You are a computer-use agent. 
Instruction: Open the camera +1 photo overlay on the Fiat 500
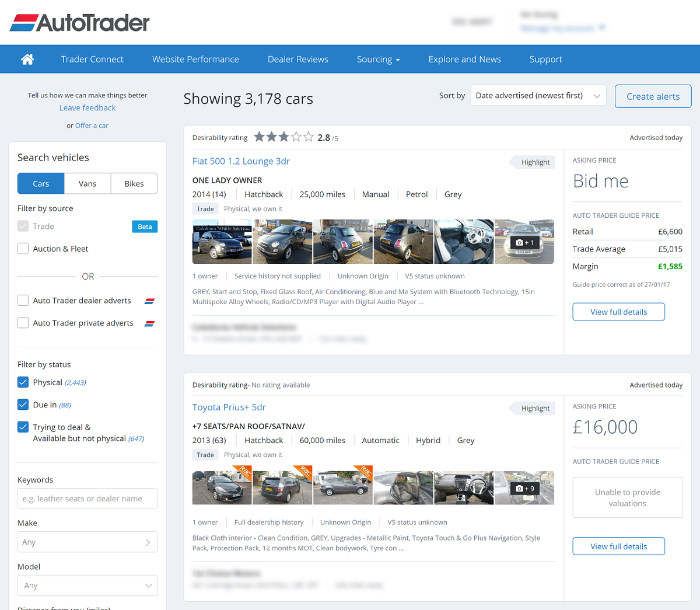pos(524,242)
